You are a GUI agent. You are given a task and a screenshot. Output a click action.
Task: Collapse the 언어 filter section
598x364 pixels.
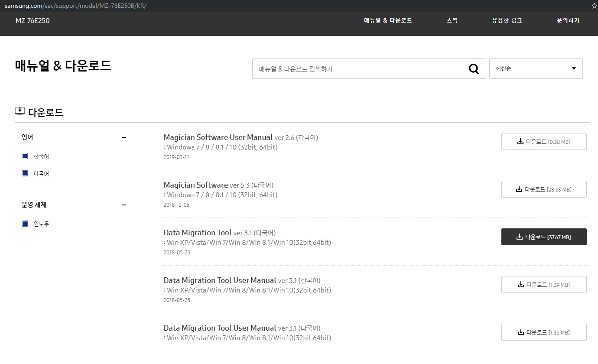pyautogui.click(x=124, y=137)
